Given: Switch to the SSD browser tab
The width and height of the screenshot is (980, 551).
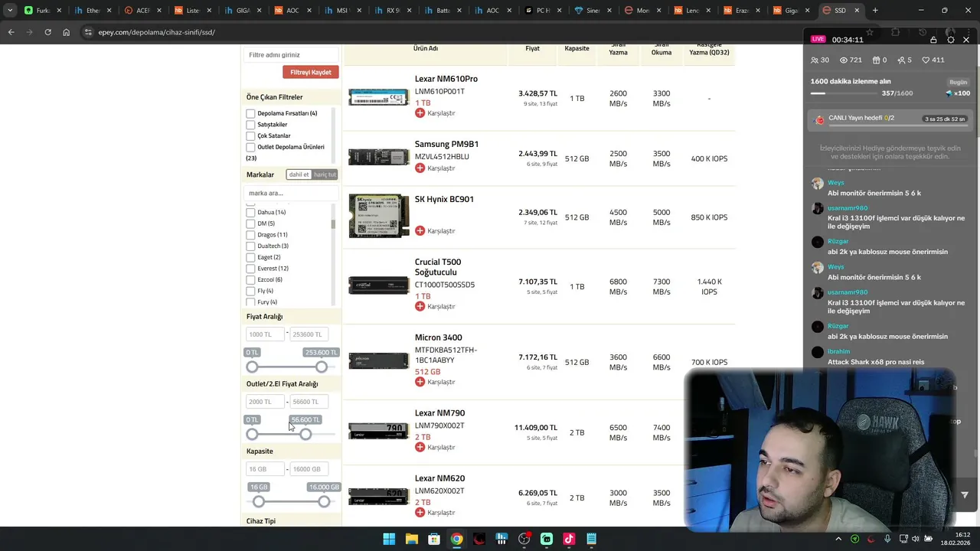Looking at the screenshot, I should click(840, 11).
